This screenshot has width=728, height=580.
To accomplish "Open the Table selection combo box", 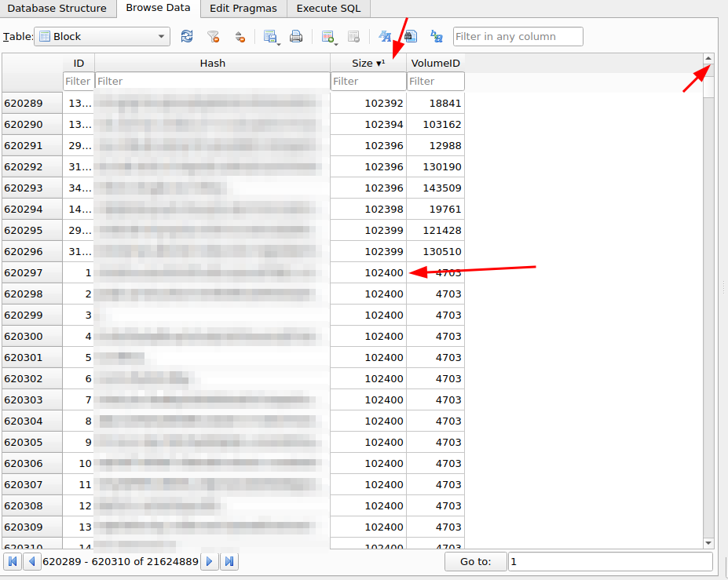I will point(102,36).
